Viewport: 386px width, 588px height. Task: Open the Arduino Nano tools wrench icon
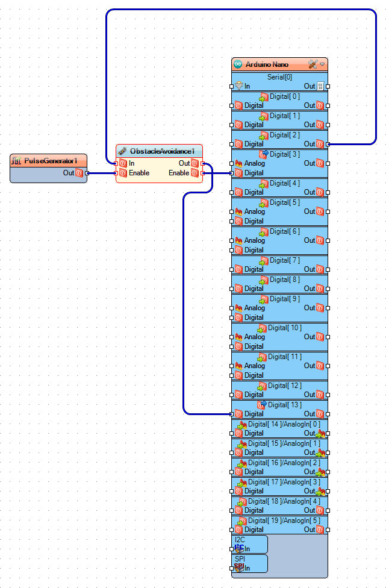(313, 64)
